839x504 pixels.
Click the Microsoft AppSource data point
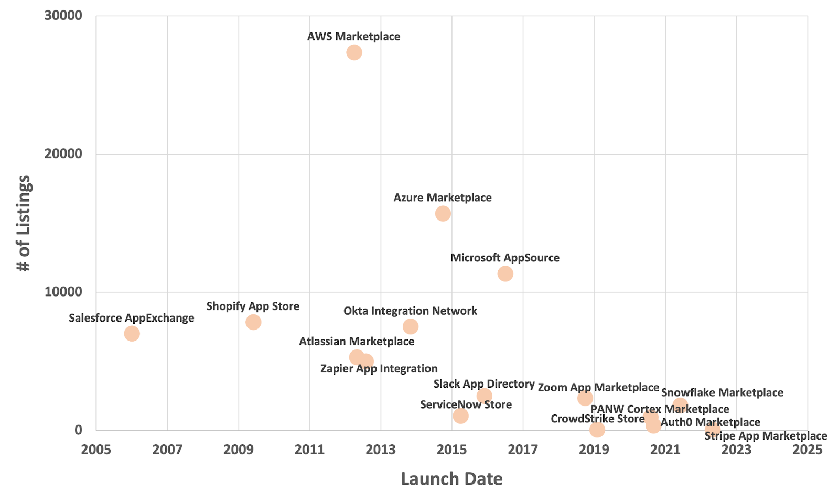(505, 273)
